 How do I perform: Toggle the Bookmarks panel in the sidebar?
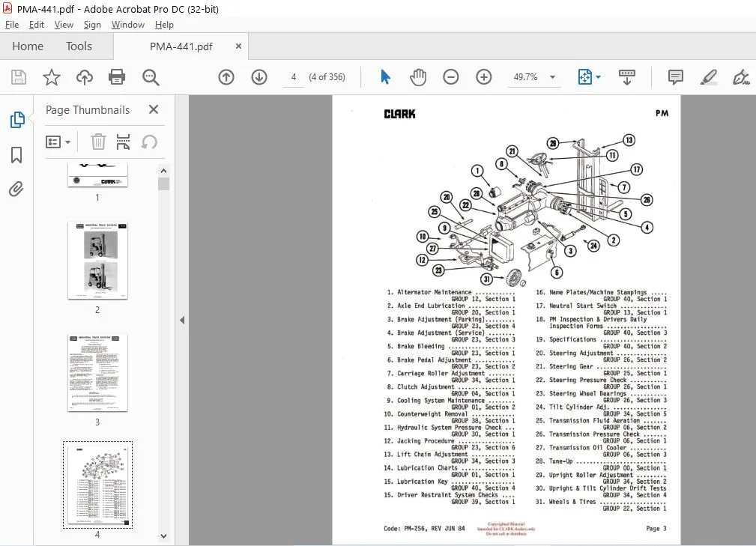[16, 155]
